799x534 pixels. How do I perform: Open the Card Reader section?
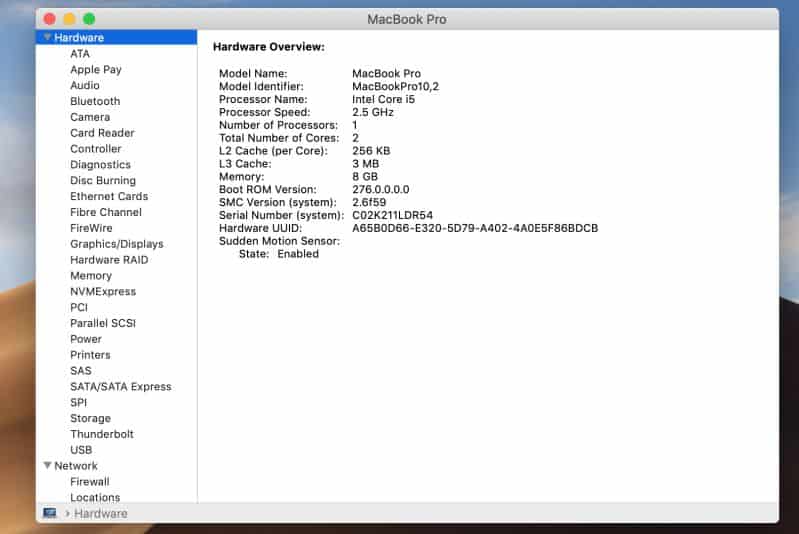pyautogui.click(x=102, y=132)
